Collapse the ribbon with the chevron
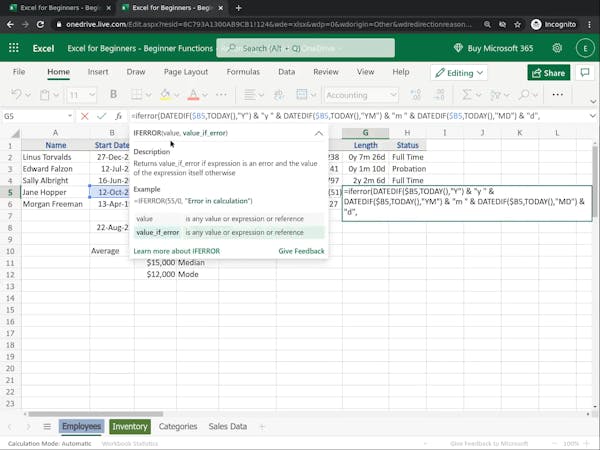The image size is (600, 450). click(593, 101)
